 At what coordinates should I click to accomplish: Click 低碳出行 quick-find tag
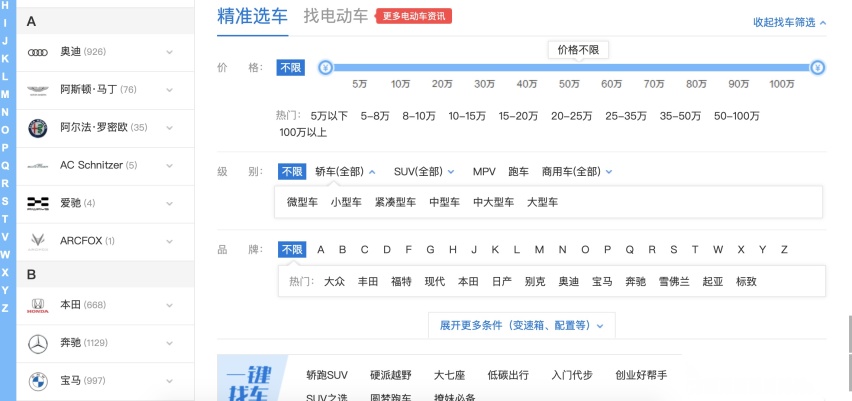508,375
